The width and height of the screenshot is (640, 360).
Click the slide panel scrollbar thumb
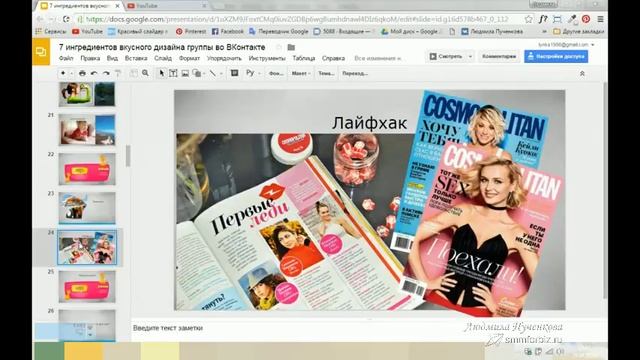[x=128, y=156]
